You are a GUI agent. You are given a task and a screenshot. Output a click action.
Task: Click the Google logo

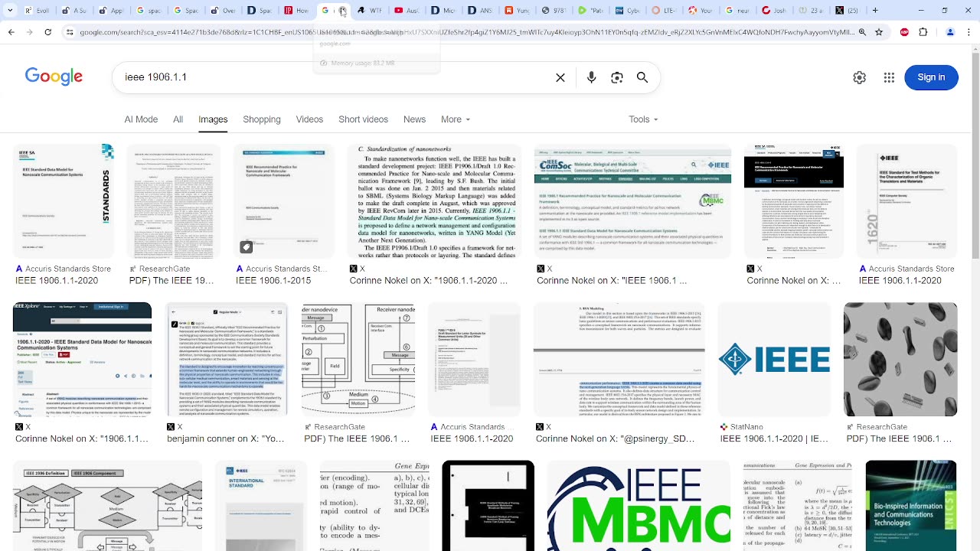pos(54,77)
